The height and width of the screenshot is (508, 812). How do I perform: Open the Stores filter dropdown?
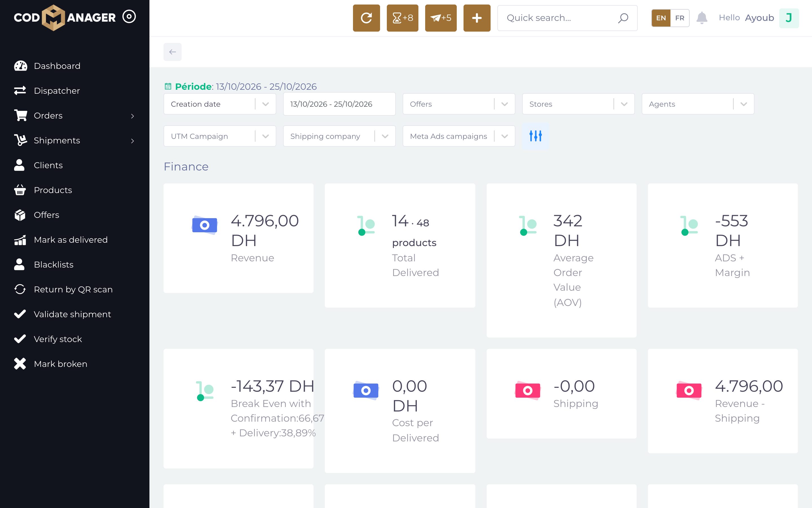point(578,104)
